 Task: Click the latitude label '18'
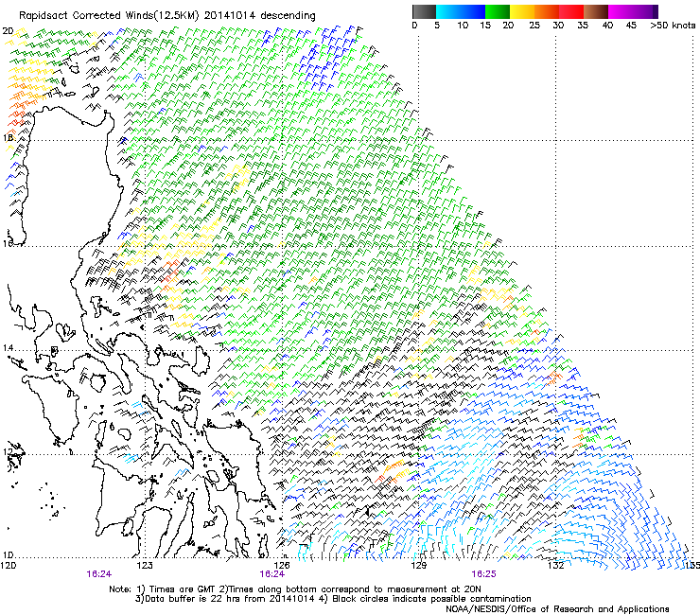click(8, 138)
